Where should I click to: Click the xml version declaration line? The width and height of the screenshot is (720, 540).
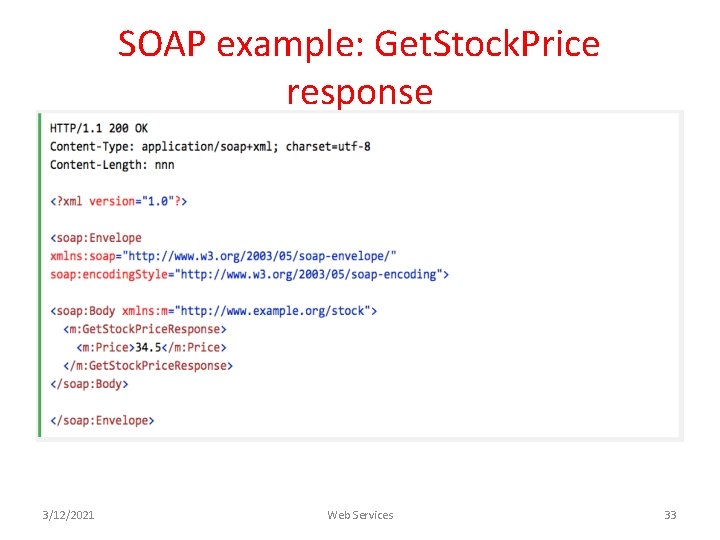click(118, 201)
